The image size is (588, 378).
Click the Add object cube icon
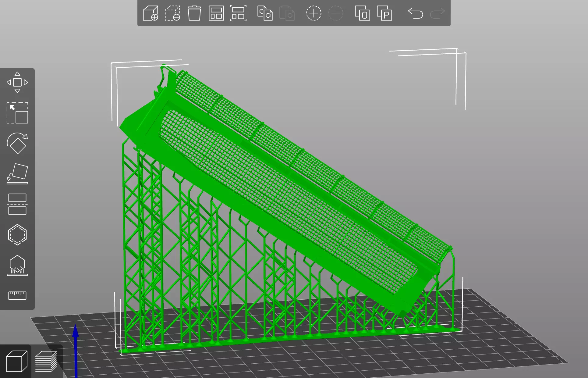151,13
